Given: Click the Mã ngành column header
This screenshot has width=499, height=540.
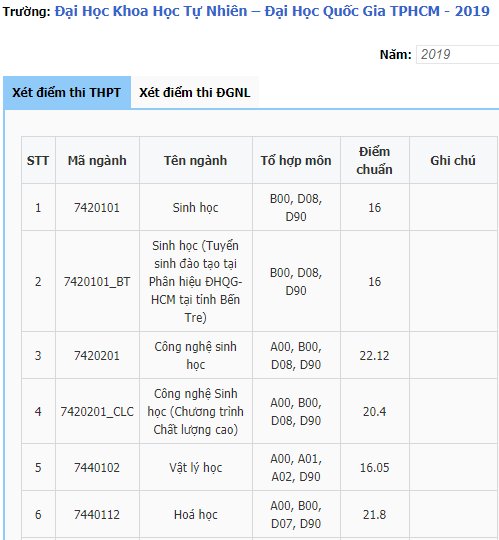Looking at the screenshot, I should pos(97,160).
